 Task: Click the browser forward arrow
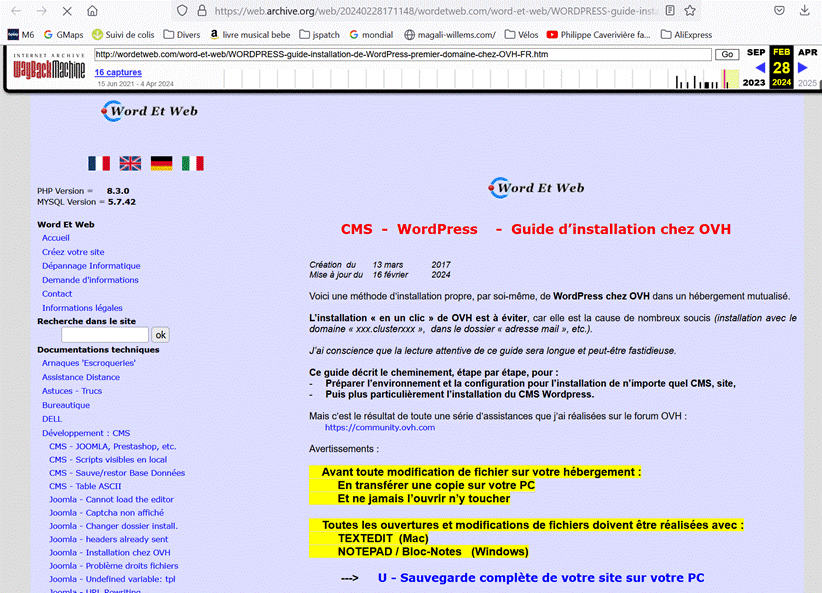pos(41,10)
